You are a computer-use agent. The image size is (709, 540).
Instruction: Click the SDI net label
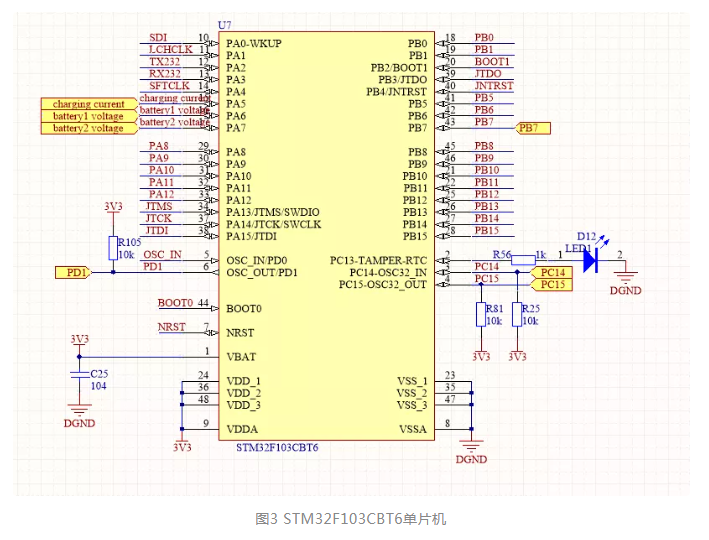tap(158, 38)
